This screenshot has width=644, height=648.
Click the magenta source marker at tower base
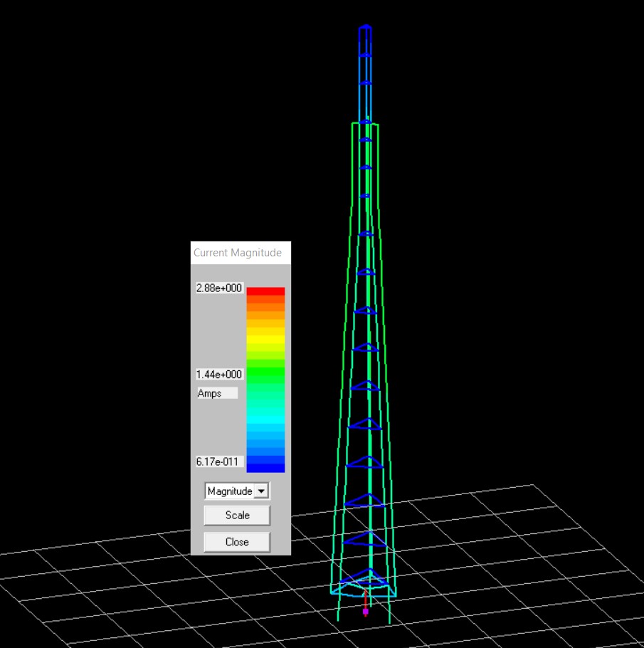[365, 611]
